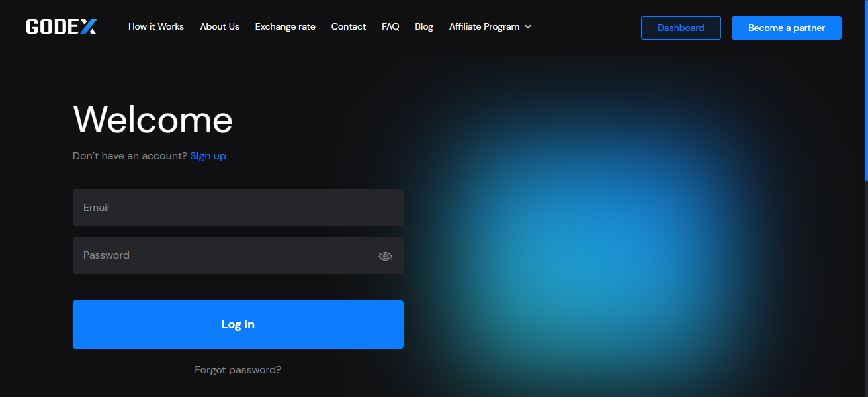Expand the Affiliate Program chevron arrow

coord(528,27)
